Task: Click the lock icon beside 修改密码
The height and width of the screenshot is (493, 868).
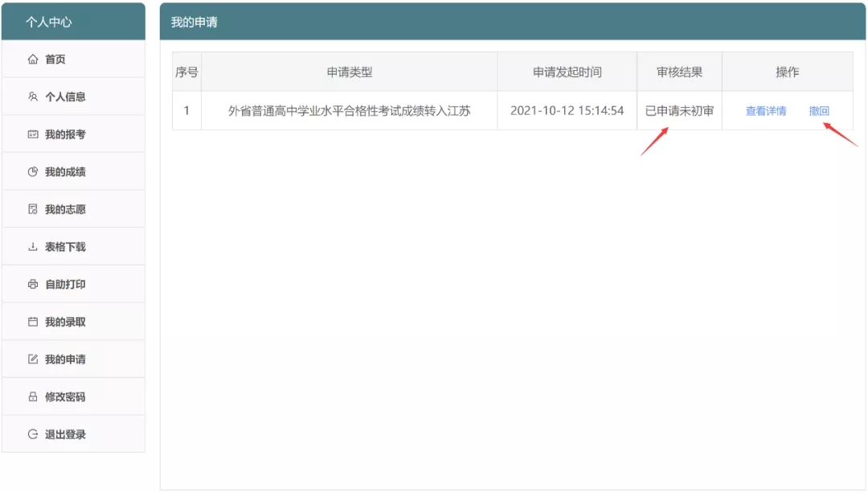Action: click(x=33, y=396)
